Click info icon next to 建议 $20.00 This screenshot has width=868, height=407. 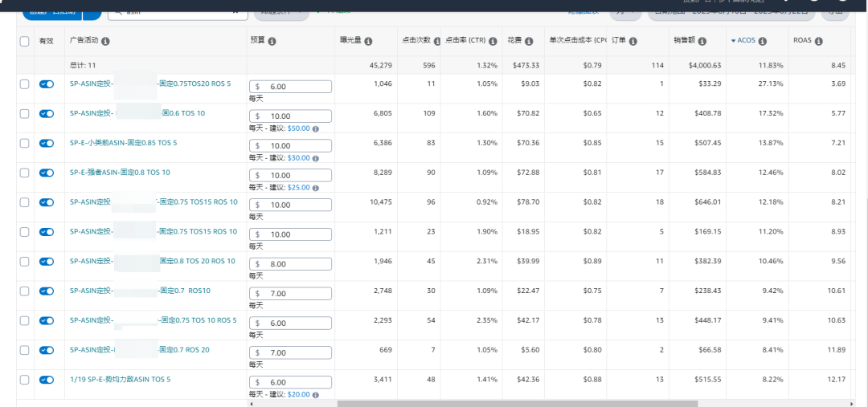click(x=316, y=394)
